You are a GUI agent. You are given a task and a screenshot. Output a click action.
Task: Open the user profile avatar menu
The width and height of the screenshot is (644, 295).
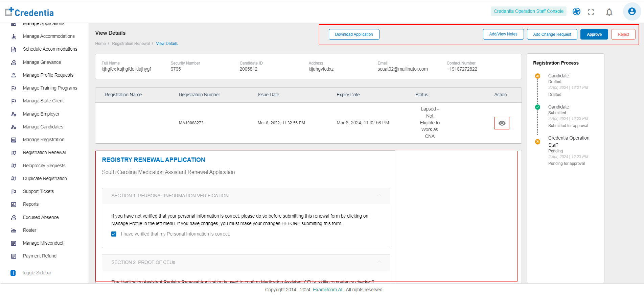632,11
